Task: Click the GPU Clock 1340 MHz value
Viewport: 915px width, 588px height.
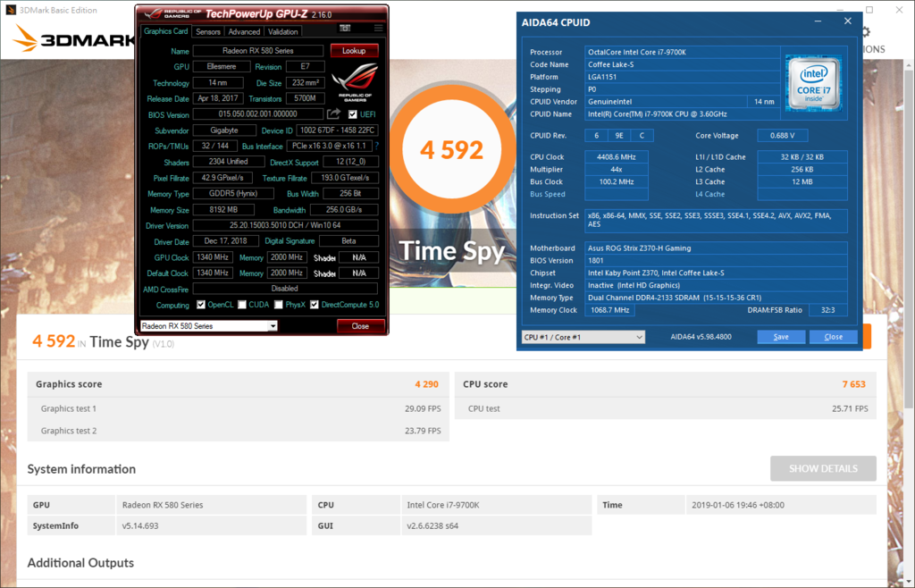Action: (x=213, y=257)
